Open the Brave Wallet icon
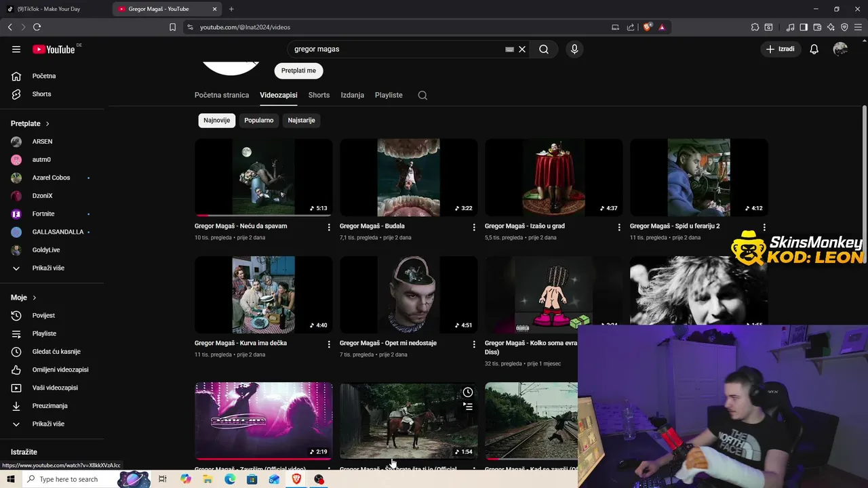868x488 pixels. tap(817, 27)
